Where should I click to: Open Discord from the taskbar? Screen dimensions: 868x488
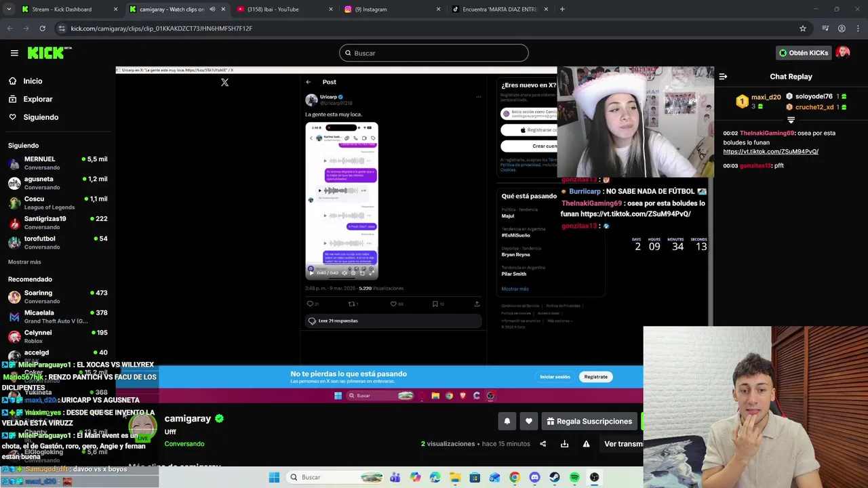pyautogui.click(x=534, y=477)
